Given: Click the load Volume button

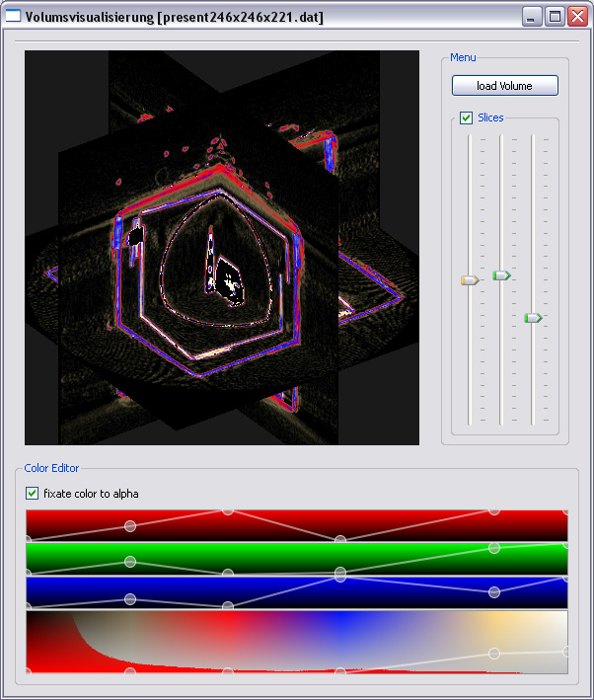Looking at the screenshot, I should [505, 85].
